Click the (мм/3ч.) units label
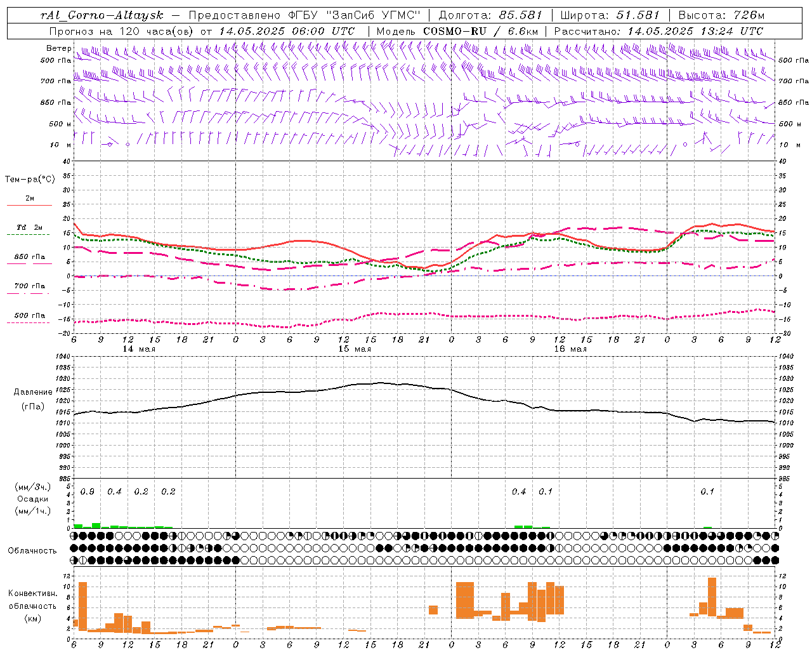Viewport: 812px width, 650px height. [x=32, y=487]
